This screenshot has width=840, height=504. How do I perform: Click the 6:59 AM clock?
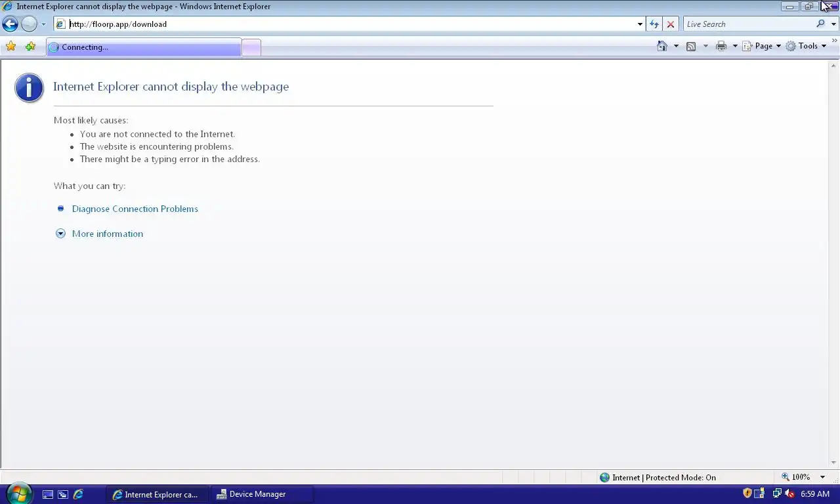point(815,494)
